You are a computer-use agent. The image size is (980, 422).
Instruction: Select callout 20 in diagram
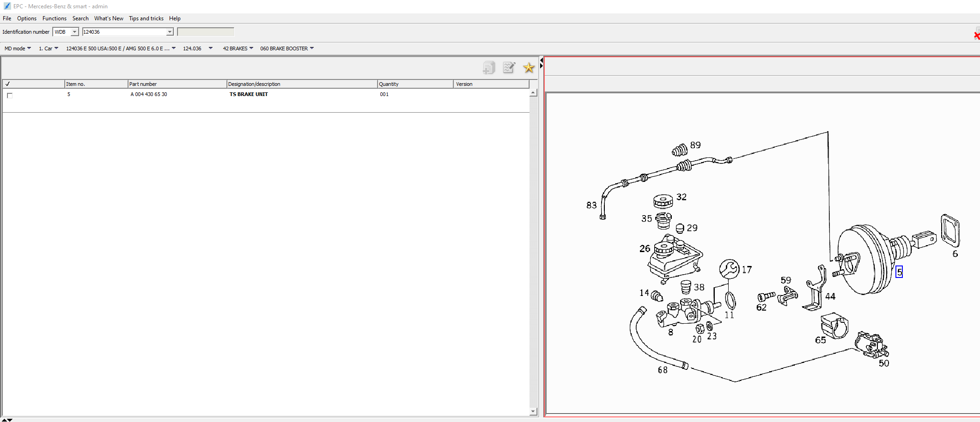tap(697, 339)
